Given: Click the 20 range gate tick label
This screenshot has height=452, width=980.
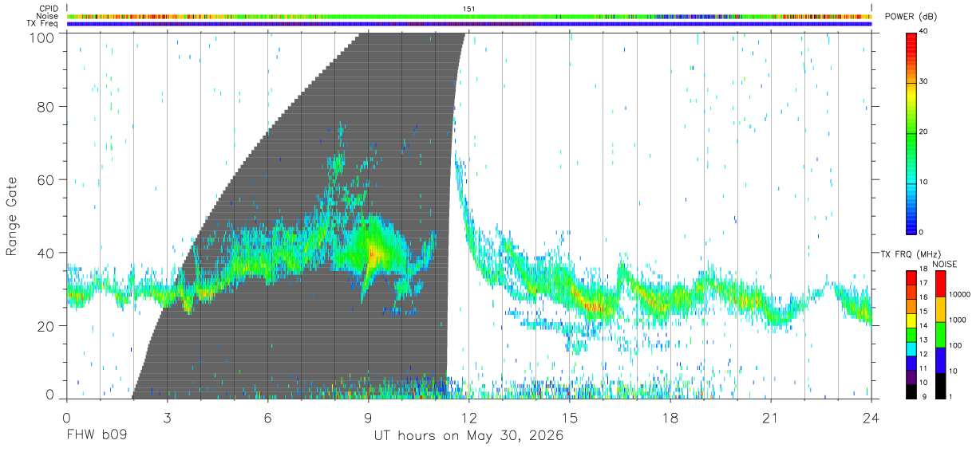Looking at the screenshot, I should point(45,326).
